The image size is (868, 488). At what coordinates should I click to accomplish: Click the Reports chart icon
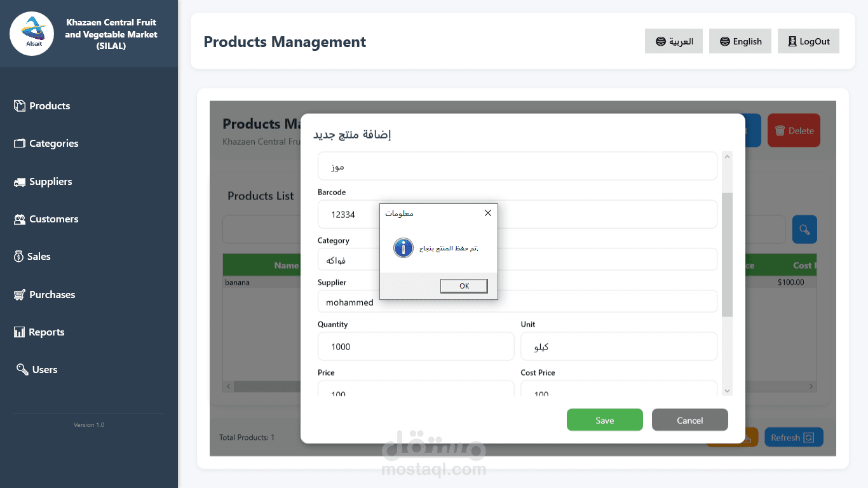coord(19,332)
